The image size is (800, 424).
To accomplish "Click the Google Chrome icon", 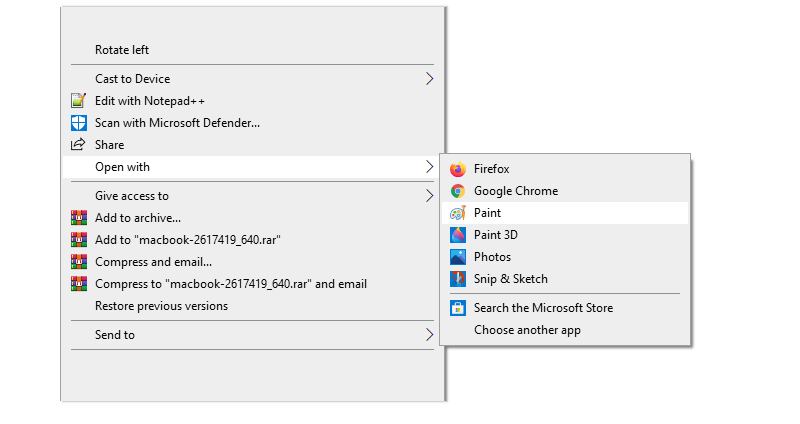I will [458, 191].
